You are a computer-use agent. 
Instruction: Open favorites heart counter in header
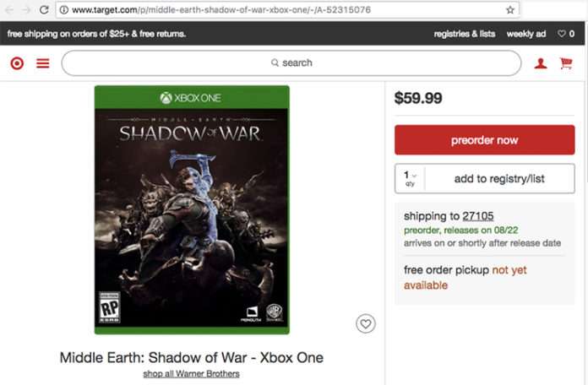coord(565,34)
